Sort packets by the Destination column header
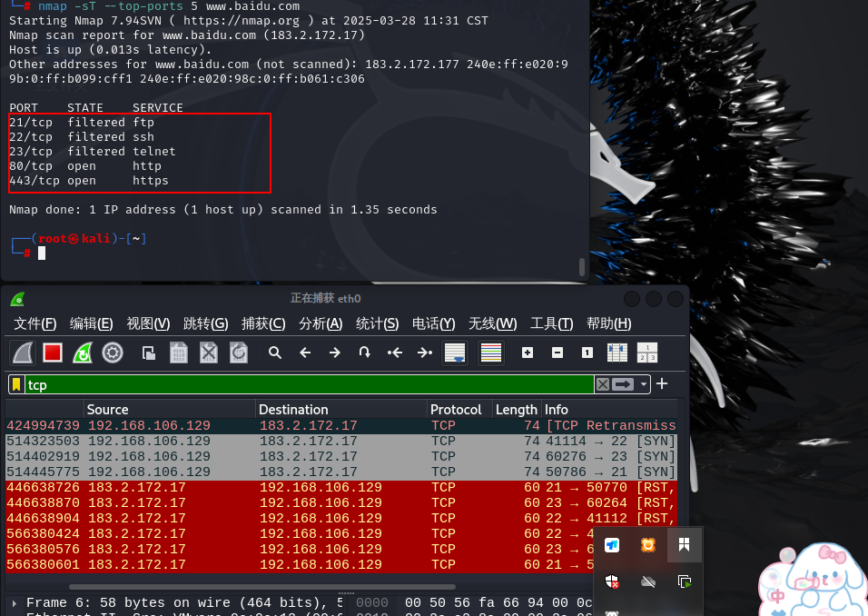 [x=341, y=410]
